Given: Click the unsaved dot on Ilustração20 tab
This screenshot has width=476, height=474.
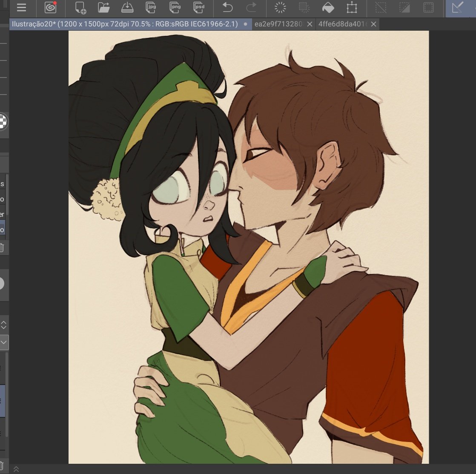Looking at the screenshot, I should click(245, 24).
